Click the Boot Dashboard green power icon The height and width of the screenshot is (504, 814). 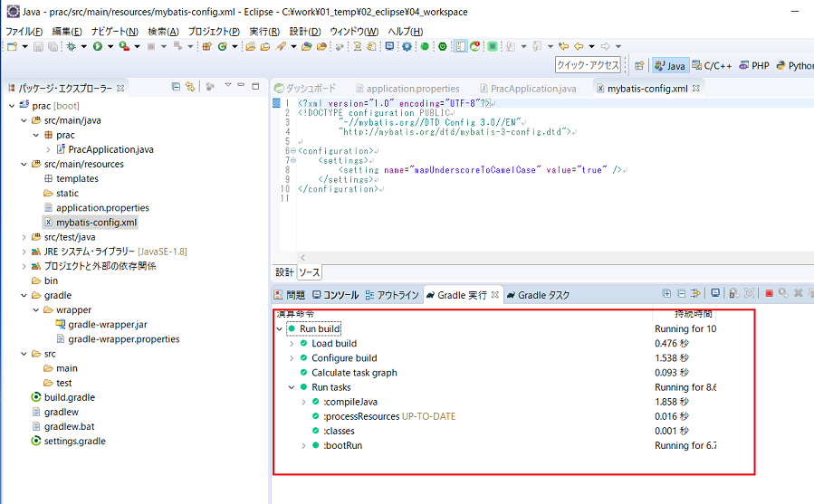coord(442,46)
